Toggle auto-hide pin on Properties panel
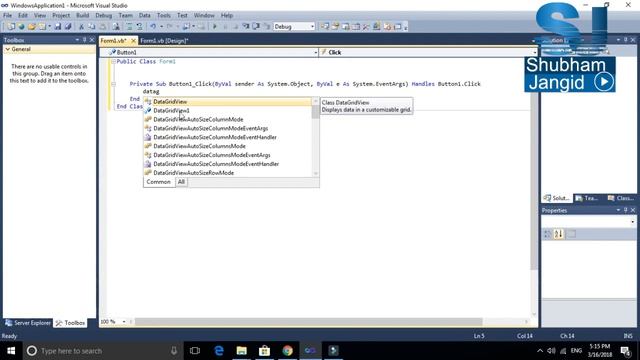Image resolution: width=640 pixels, height=360 pixels. tap(625, 210)
